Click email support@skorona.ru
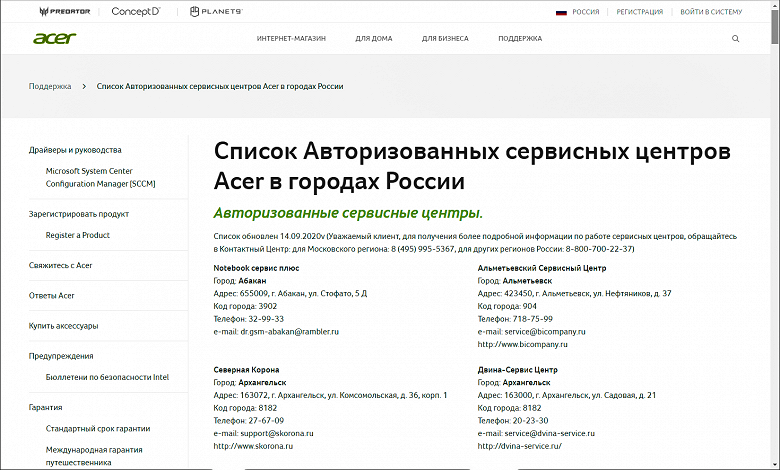 point(277,433)
